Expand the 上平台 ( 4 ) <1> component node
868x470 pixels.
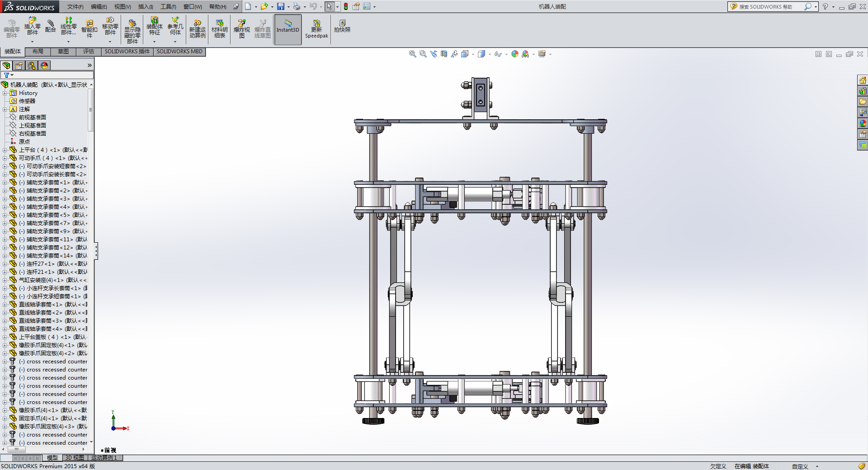coord(5,150)
